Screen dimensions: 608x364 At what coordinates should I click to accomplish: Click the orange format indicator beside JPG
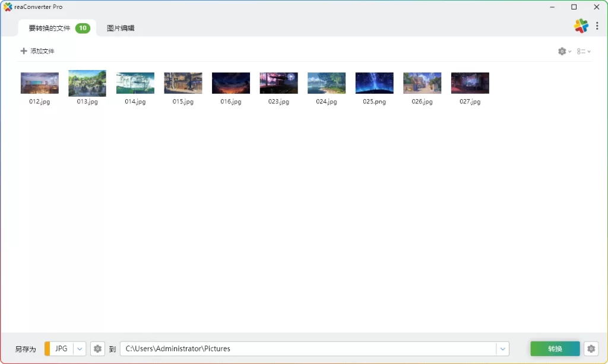click(49, 349)
